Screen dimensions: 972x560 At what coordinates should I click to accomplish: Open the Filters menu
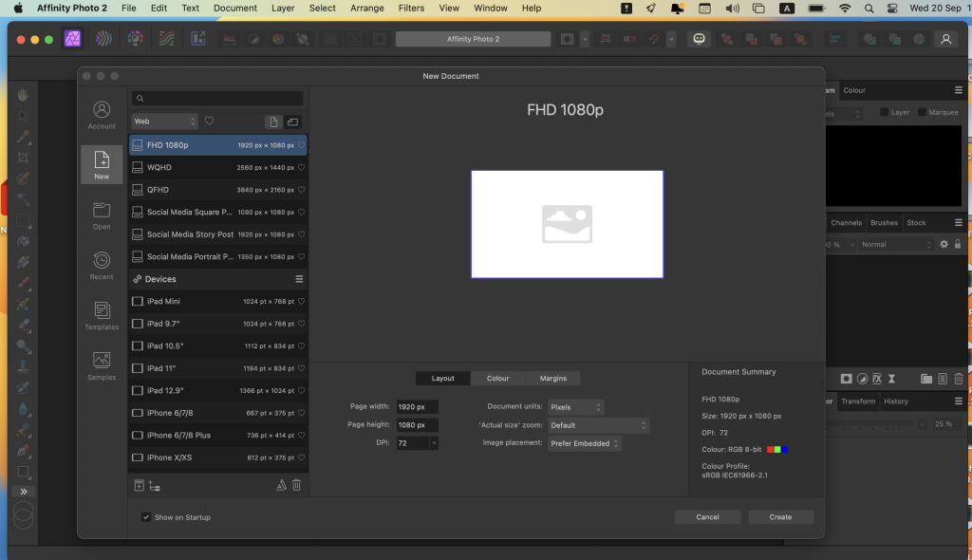(411, 8)
